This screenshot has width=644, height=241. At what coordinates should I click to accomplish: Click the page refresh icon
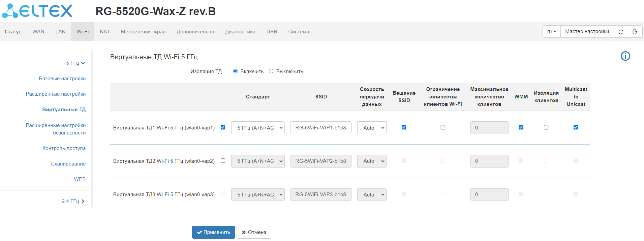621,32
